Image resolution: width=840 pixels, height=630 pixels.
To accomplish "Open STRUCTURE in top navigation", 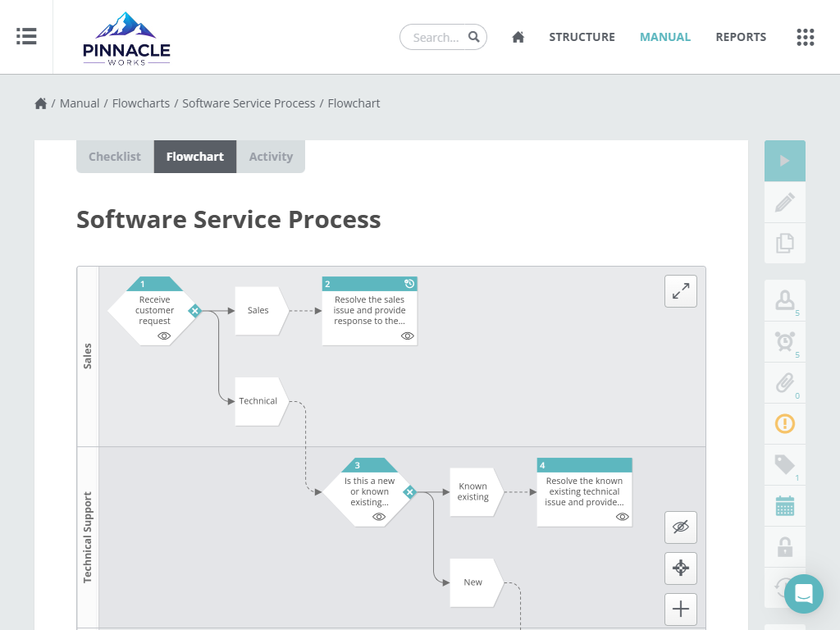I will pyautogui.click(x=582, y=37).
